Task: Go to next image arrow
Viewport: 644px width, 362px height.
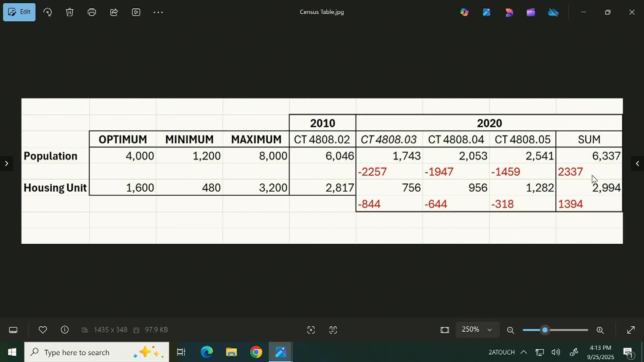Action: point(6,164)
